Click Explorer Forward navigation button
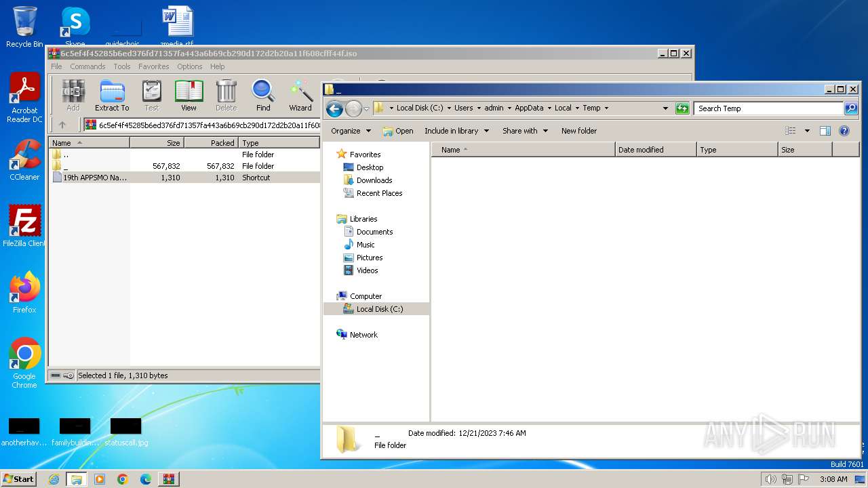This screenshot has width=868, height=488. click(x=353, y=108)
